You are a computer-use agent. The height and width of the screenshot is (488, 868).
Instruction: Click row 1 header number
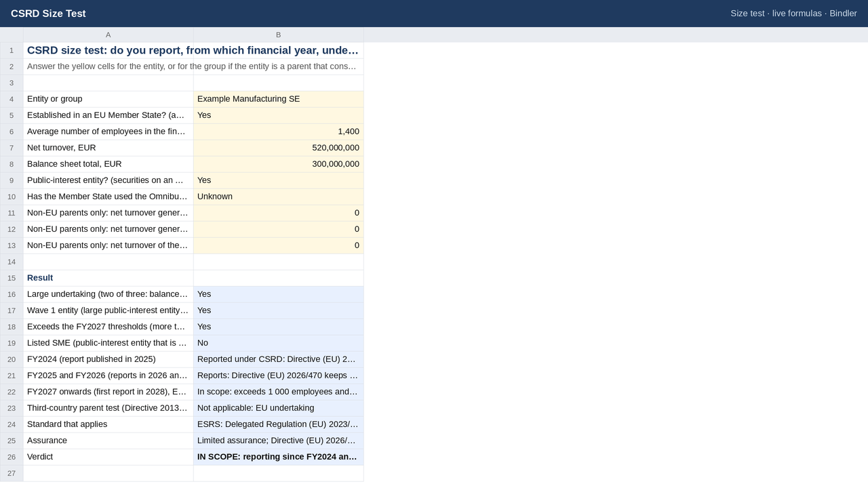coord(12,50)
